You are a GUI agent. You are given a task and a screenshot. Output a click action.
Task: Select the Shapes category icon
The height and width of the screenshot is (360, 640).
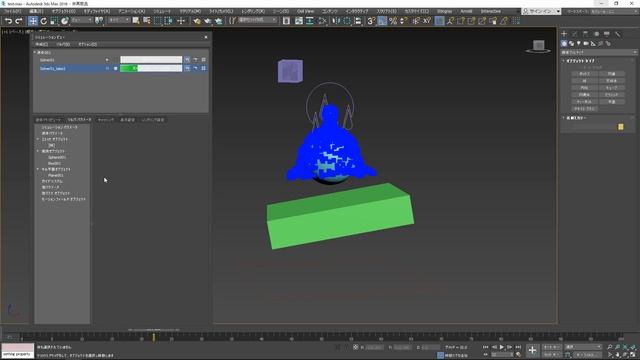click(x=571, y=43)
